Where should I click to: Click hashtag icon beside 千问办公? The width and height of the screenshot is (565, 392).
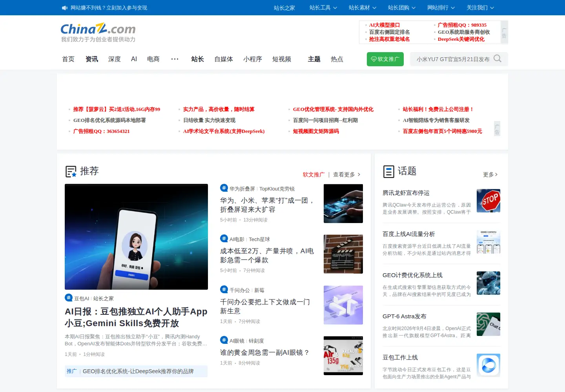tap(224, 289)
